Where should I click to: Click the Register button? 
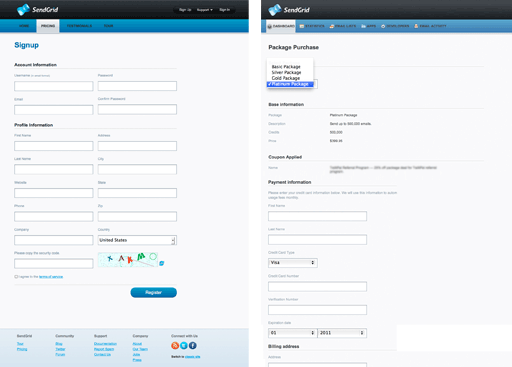tap(154, 292)
